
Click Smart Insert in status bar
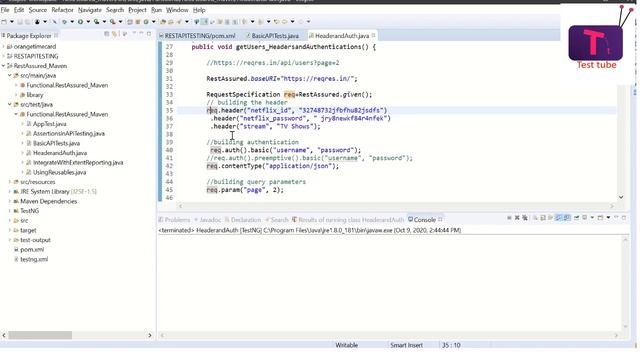pyautogui.click(x=407, y=345)
